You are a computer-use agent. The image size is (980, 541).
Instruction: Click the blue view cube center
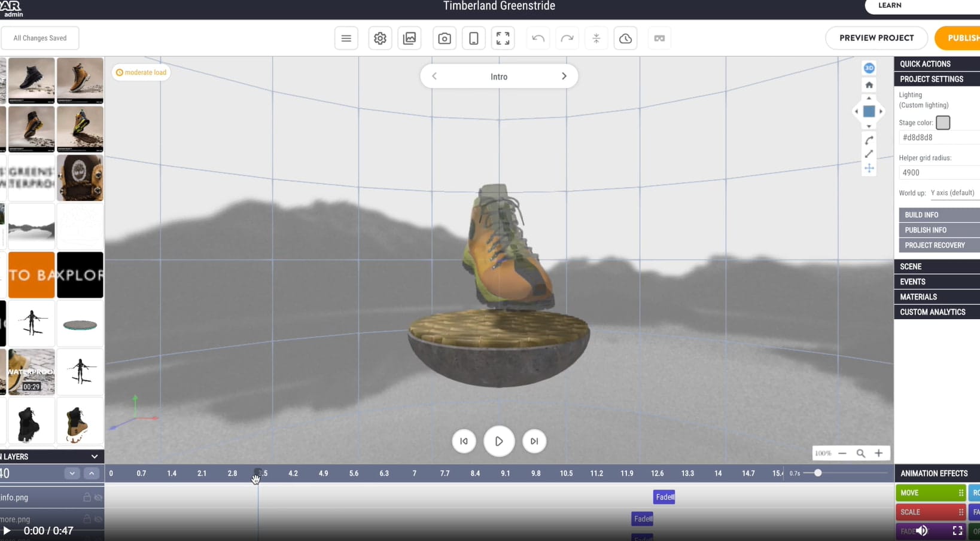[x=869, y=112]
